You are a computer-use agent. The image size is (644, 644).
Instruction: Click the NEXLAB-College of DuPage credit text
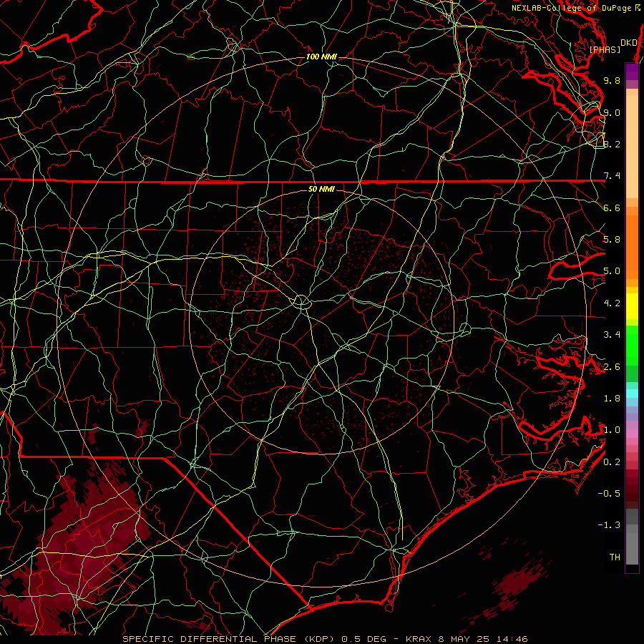point(576,8)
